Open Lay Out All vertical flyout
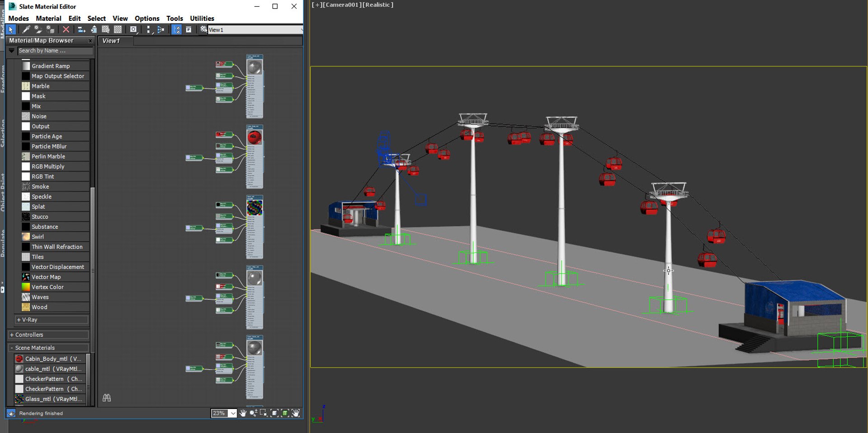The image size is (868, 433). [x=149, y=29]
